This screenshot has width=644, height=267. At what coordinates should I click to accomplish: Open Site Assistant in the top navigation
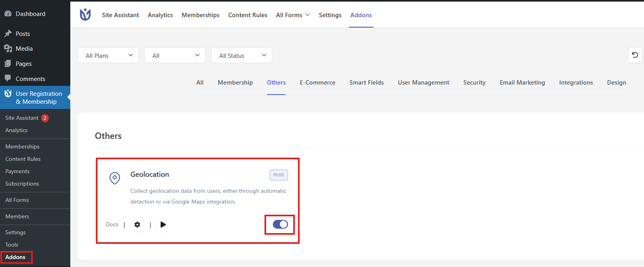(120, 15)
